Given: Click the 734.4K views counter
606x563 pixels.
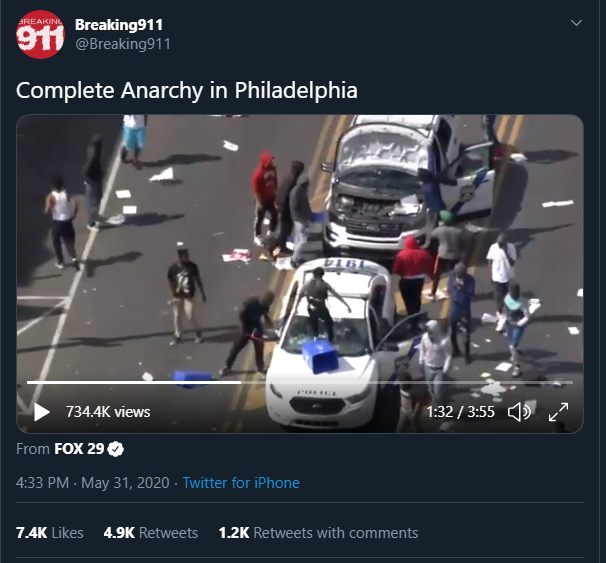Looking at the screenshot, I should [x=108, y=412].
